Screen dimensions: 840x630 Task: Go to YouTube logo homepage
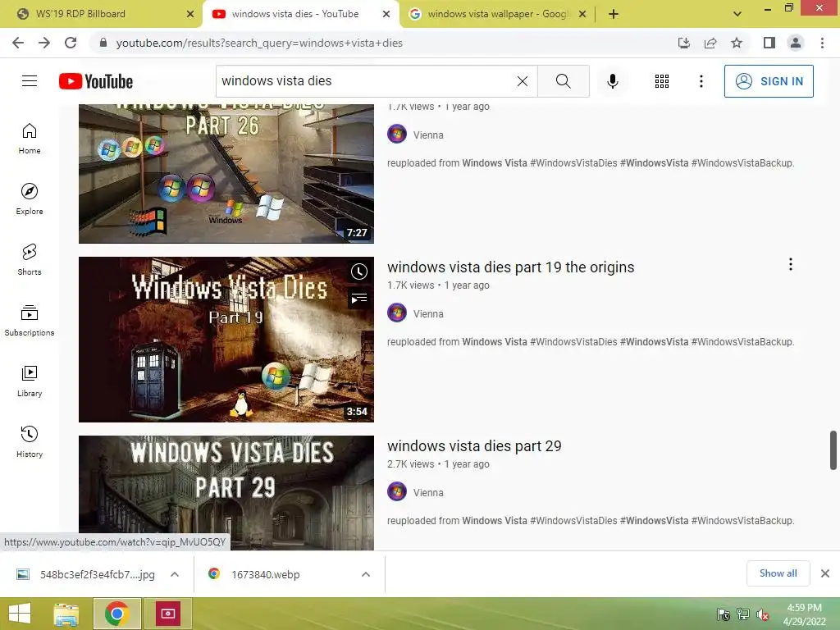point(96,81)
